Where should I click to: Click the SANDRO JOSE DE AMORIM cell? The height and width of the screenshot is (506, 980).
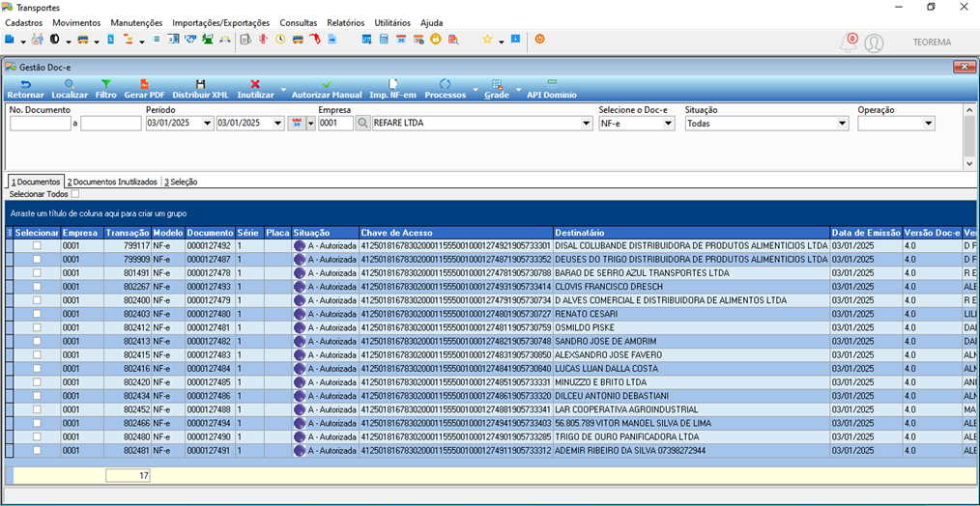[692, 341]
